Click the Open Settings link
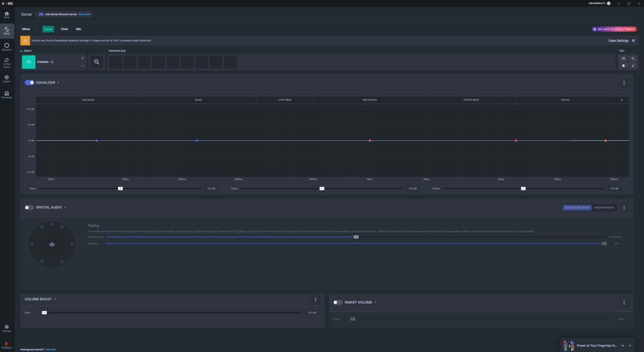The width and height of the screenshot is (644, 352). click(618, 41)
